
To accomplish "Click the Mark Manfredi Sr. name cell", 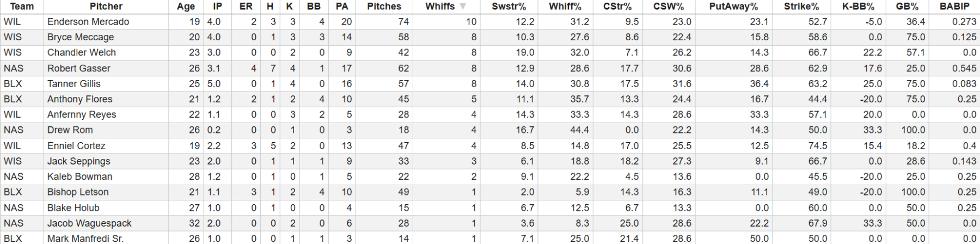I will click(85, 239).
